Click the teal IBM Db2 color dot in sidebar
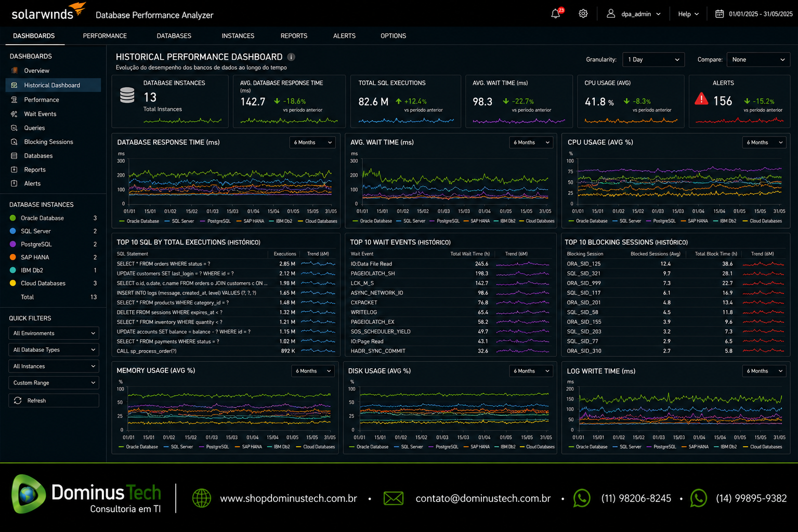 tap(13, 270)
